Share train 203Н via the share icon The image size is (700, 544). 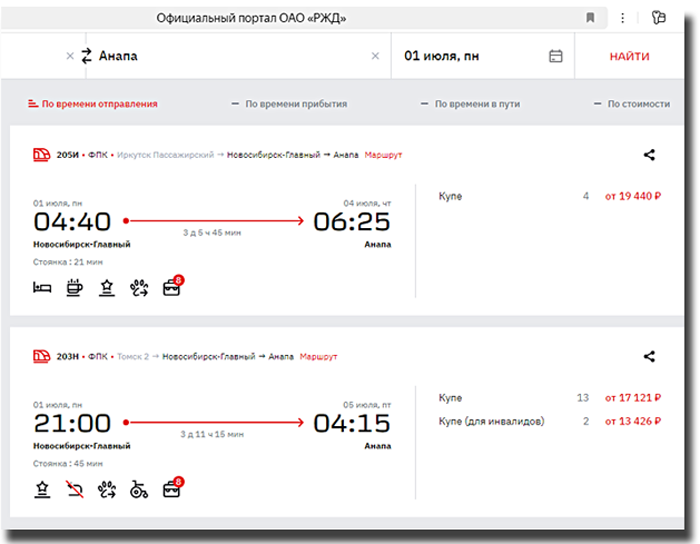(x=649, y=356)
